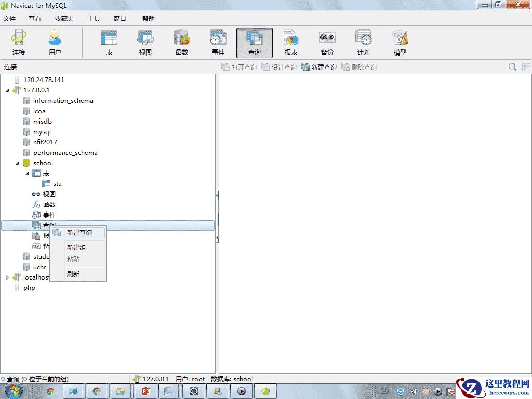Click 设计查询 (Design Query) in the object toolbar
This screenshot has width=532, height=399.
click(x=279, y=67)
